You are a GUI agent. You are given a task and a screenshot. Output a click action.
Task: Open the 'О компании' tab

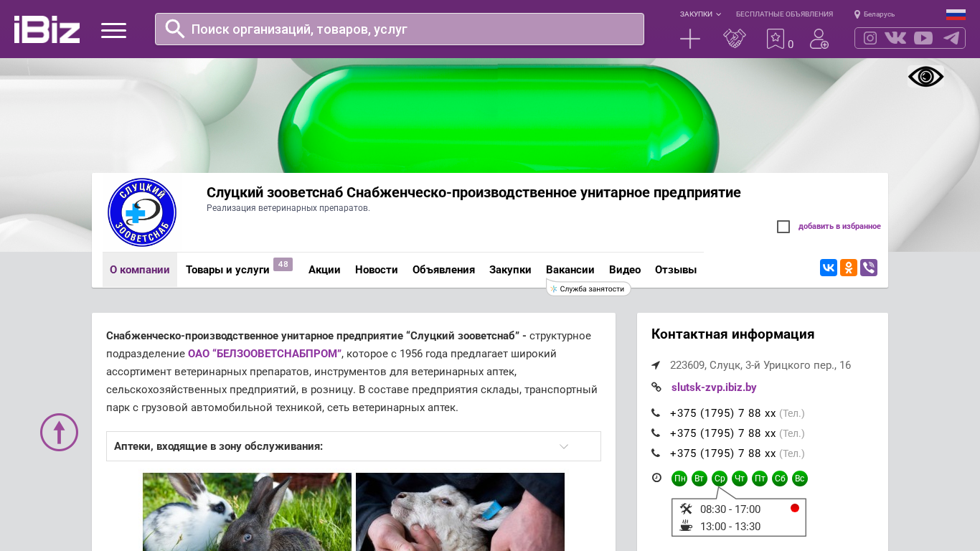click(140, 270)
